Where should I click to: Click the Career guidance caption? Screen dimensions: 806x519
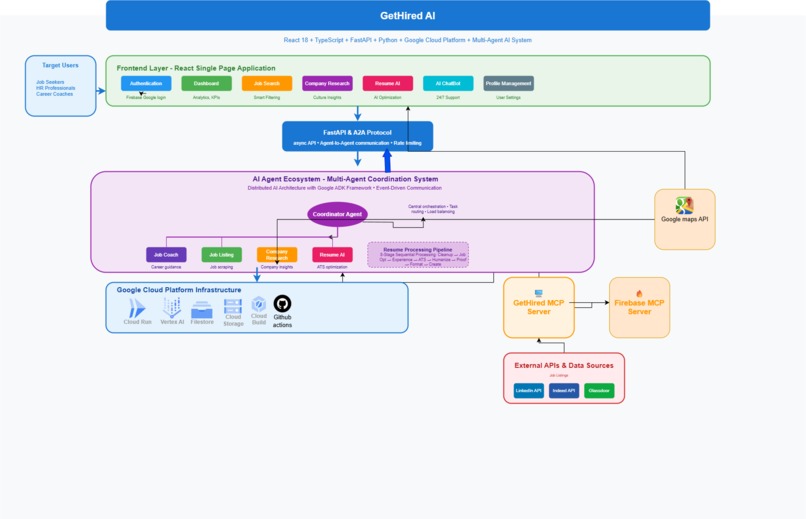(166, 267)
